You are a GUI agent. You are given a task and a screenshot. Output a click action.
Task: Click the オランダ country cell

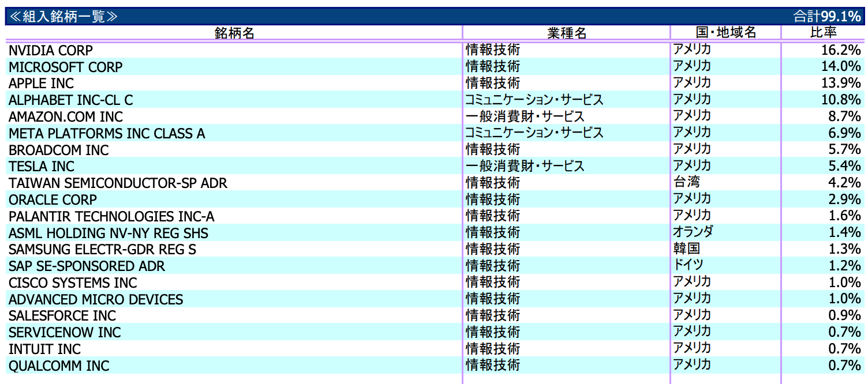point(693,233)
